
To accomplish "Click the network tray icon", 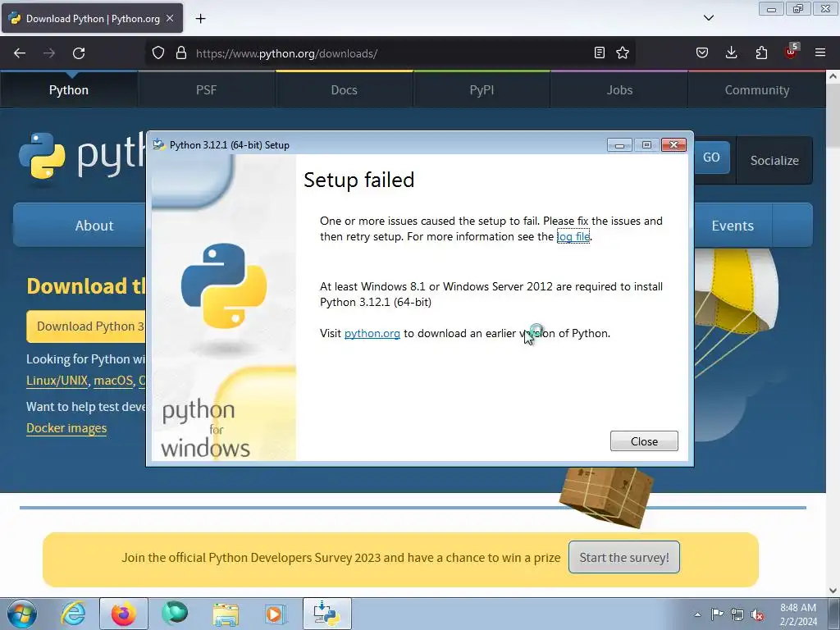I will pos(737,614).
